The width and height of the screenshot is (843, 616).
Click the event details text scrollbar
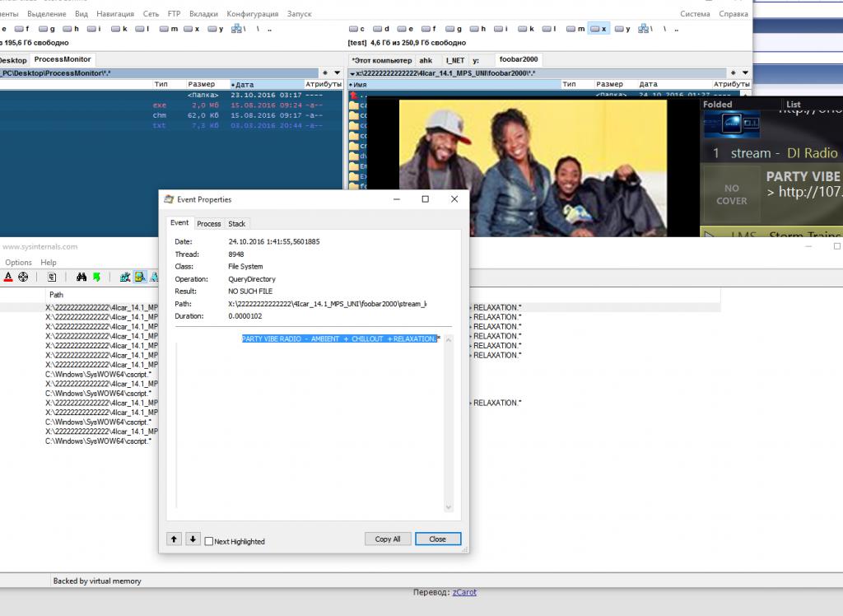(x=448, y=424)
